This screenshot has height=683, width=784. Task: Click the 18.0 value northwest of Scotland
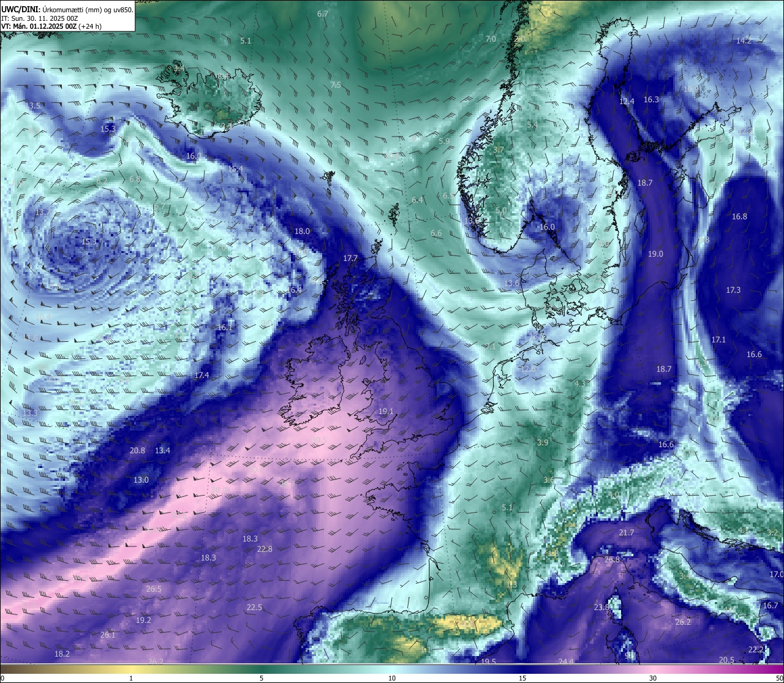(302, 231)
